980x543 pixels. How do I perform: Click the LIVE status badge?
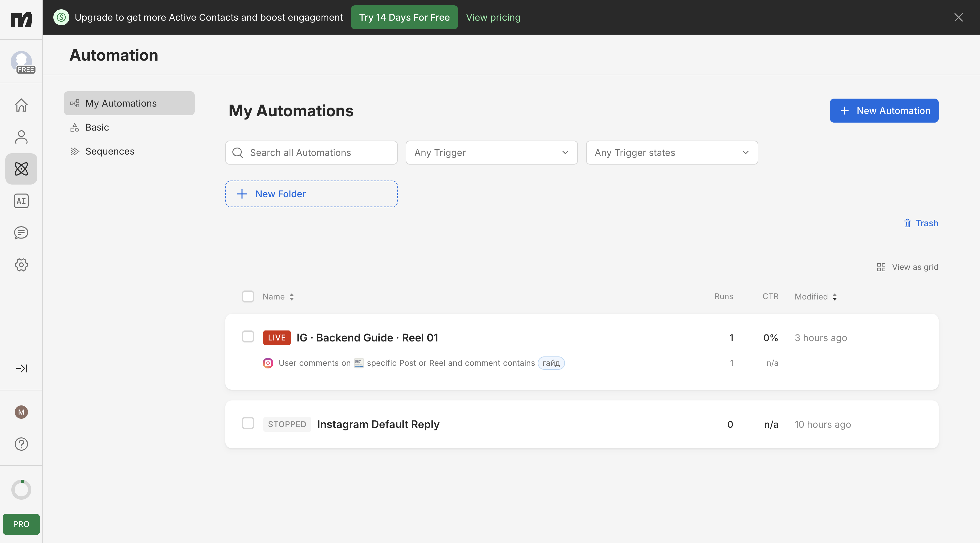point(277,337)
